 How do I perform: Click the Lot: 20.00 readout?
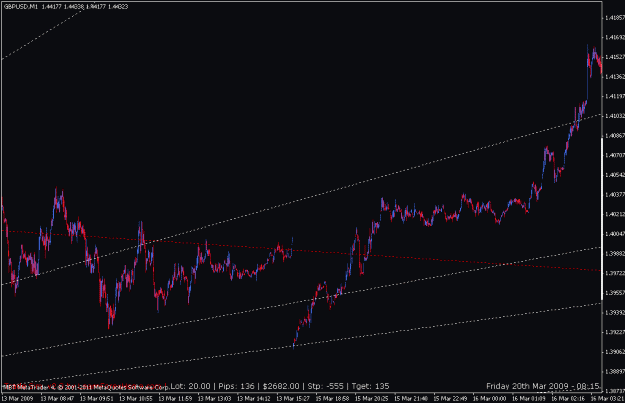click(191, 386)
